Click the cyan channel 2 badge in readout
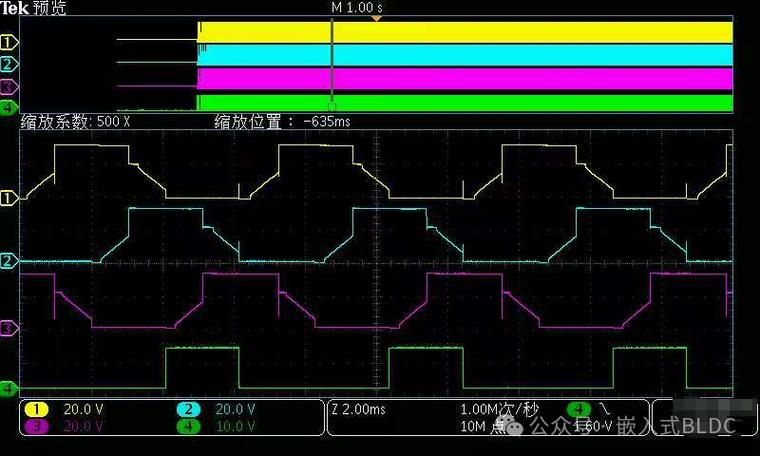This screenshot has height=456, width=760. coord(189,410)
